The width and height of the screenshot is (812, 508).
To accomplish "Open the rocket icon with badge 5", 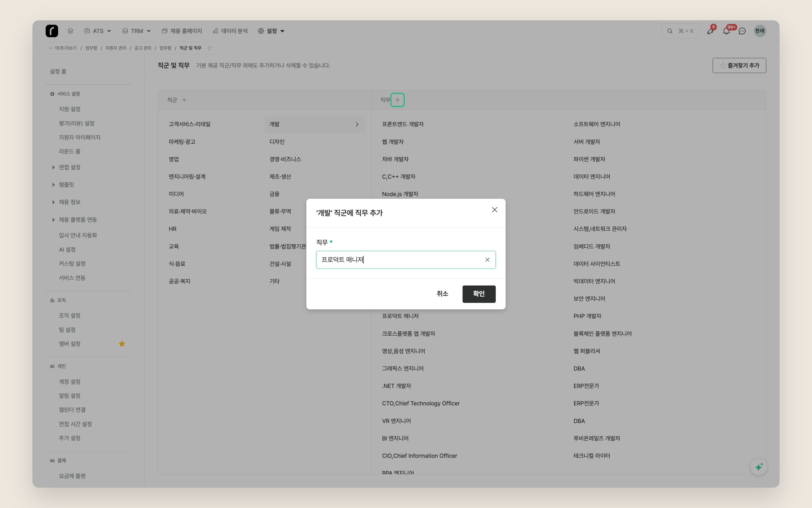I will point(710,31).
